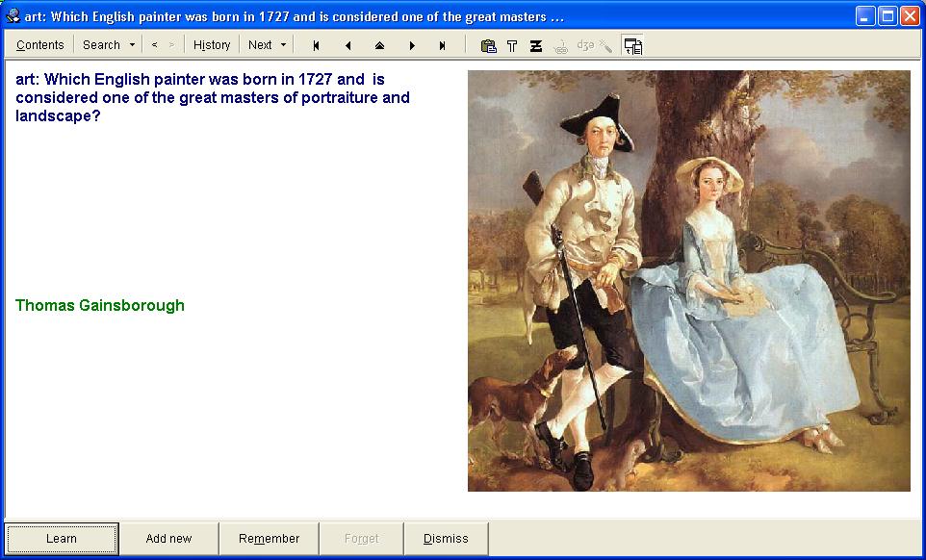Click the Add new button
The height and width of the screenshot is (560, 926).
point(168,539)
